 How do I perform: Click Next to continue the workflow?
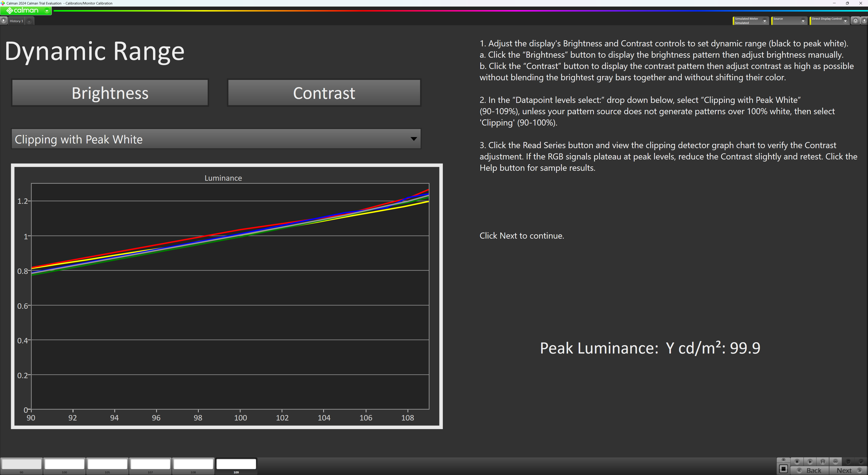pos(848,471)
